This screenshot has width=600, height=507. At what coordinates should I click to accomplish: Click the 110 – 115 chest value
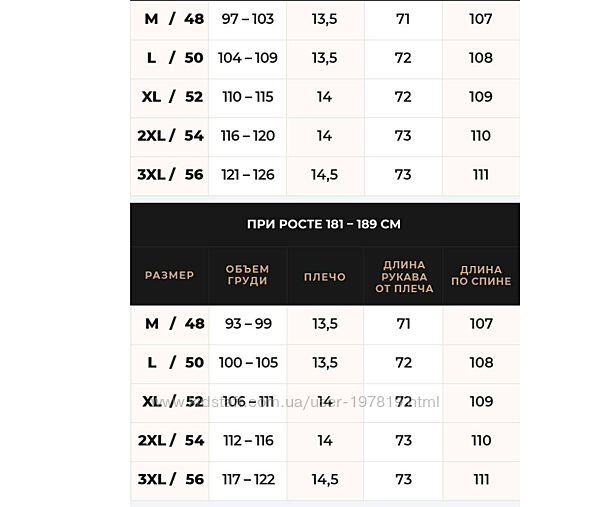[x=247, y=97]
